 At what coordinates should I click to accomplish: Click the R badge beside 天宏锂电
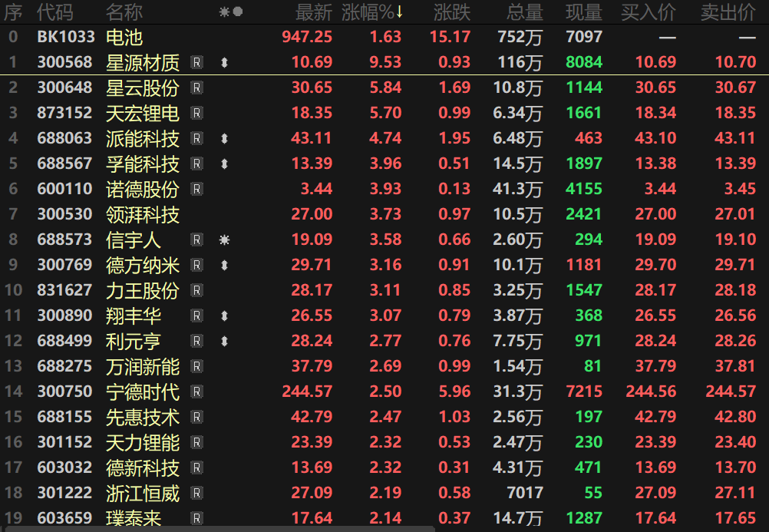click(x=196, y=114)
